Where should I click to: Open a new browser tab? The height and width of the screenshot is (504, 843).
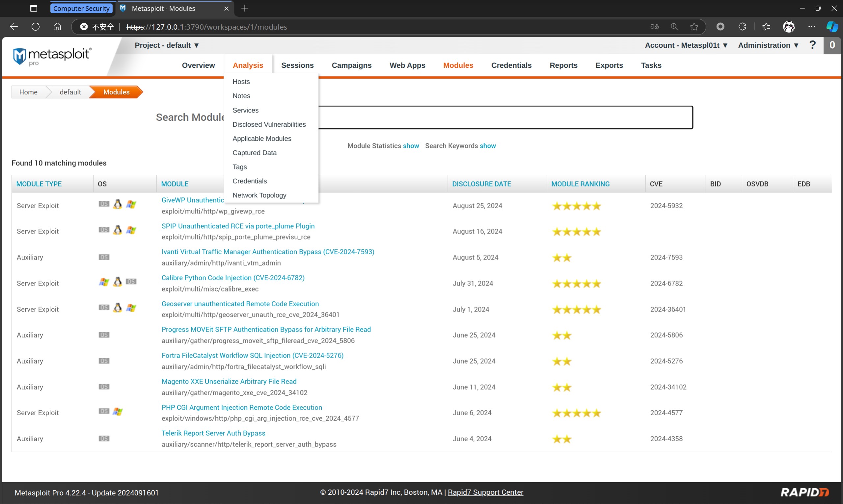pyautogui.click(x=245, y=8)
